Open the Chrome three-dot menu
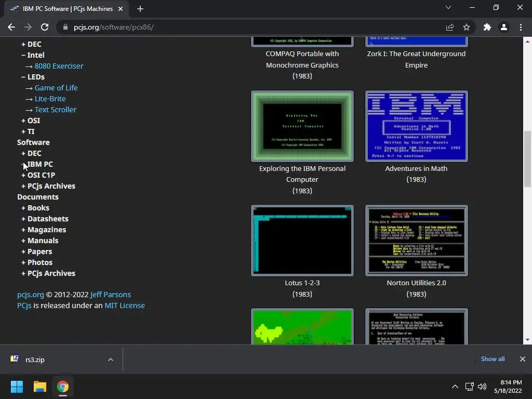Screen dimensions: 532x399 coord(521,27)
